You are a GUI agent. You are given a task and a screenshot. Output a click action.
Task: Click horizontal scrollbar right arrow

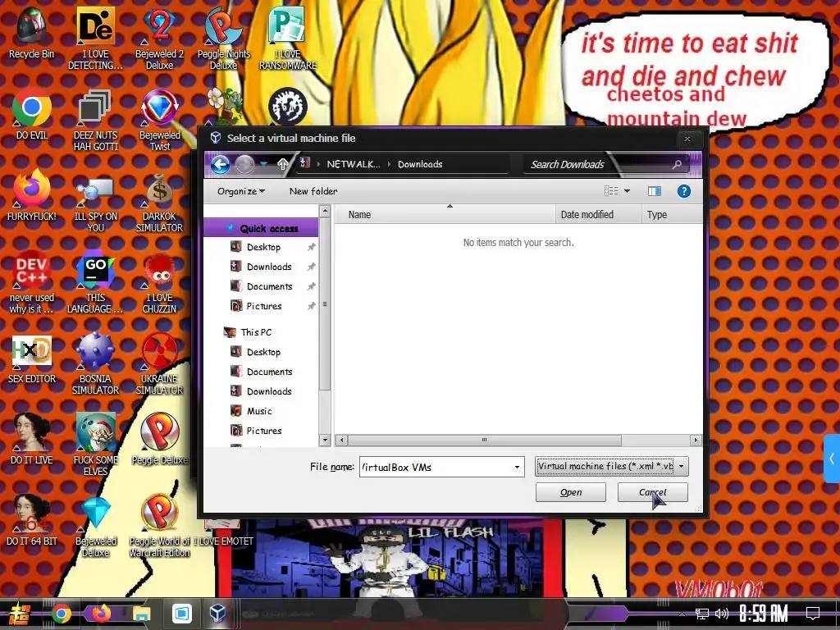pyautogui.click(x=696, y=441)
